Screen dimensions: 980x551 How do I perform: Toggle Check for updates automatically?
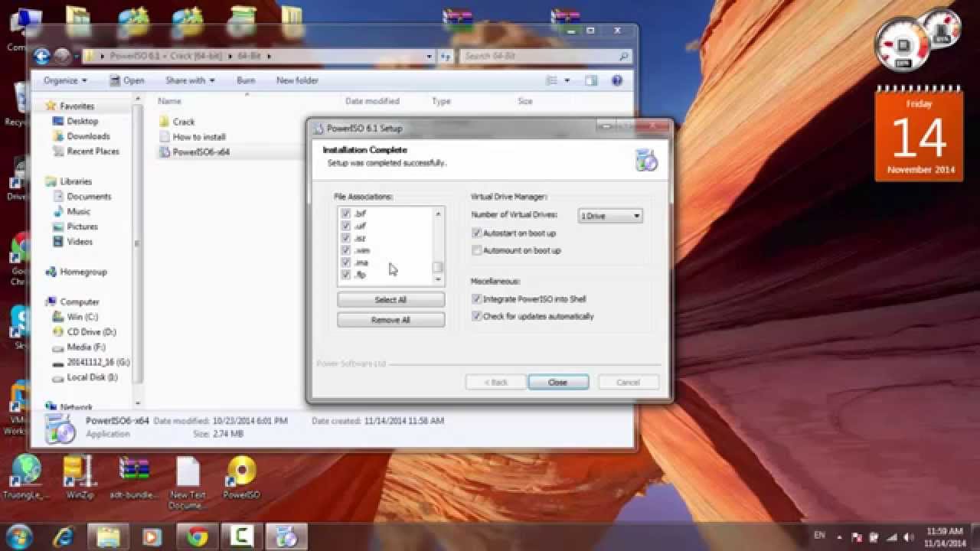click(476, 316)
